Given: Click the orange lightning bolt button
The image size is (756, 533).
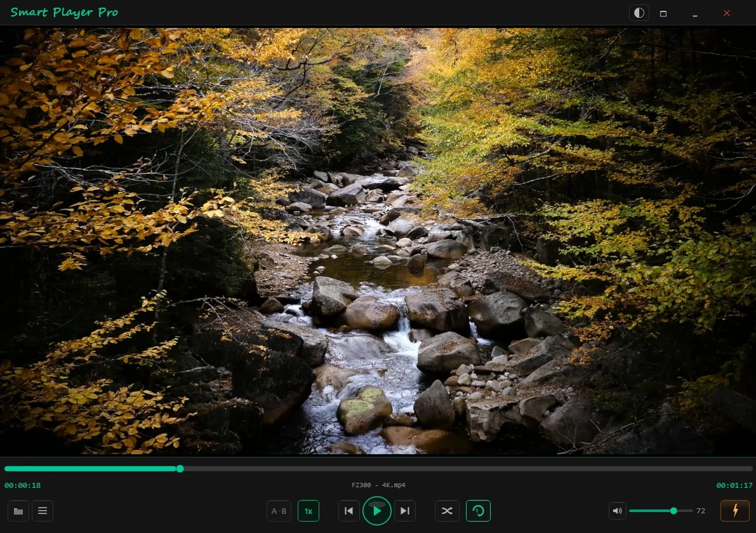Looking at the screenshot, I should 735,511.
